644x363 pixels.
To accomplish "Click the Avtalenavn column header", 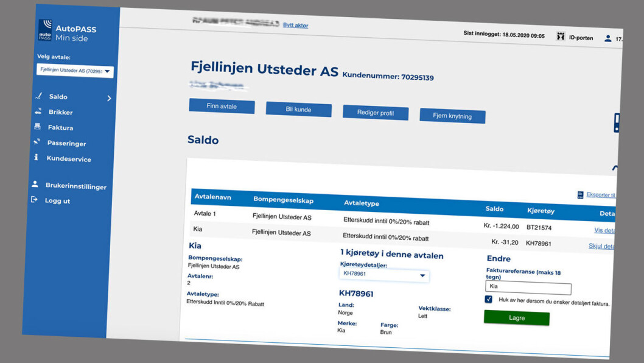I will point(213,197).
